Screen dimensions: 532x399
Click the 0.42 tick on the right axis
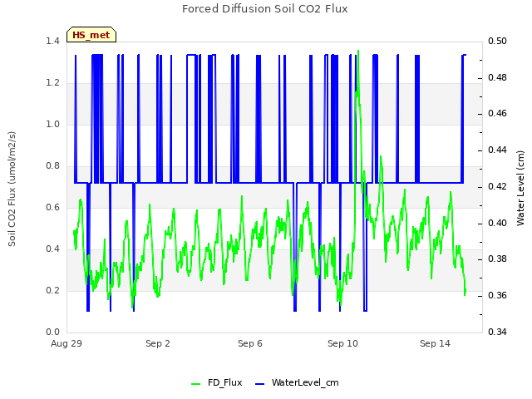[497, 186]
